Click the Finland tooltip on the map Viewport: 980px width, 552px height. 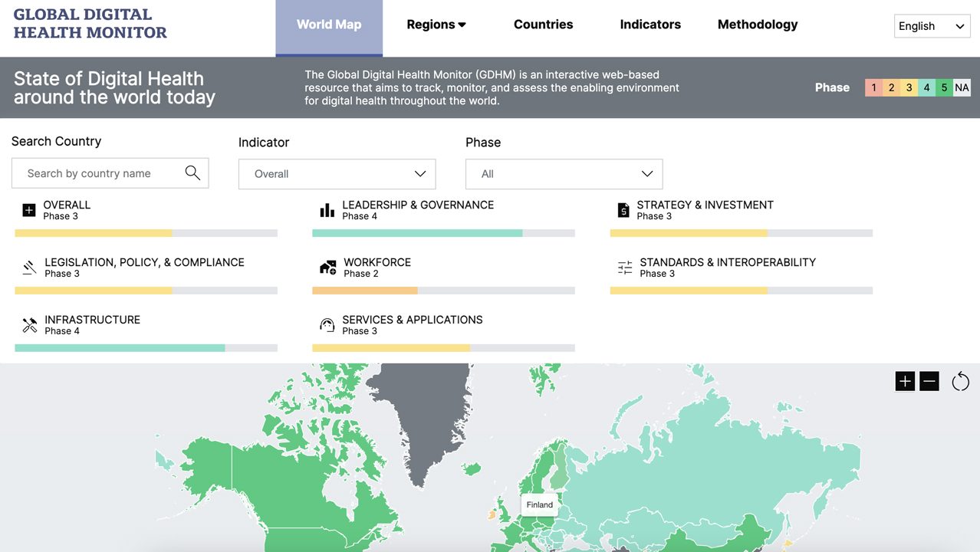pos(540,504)
